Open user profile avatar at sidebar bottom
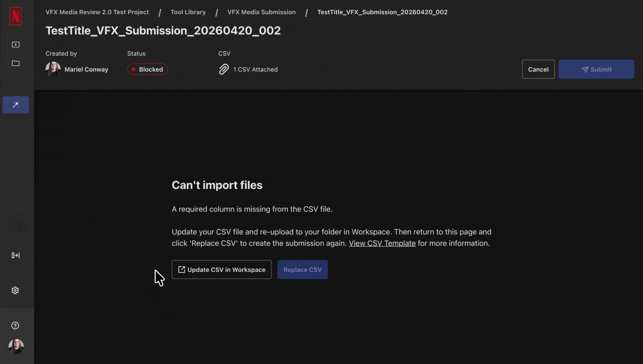The image size is (643, 364). pyautogui.click(x=16, y=346)
